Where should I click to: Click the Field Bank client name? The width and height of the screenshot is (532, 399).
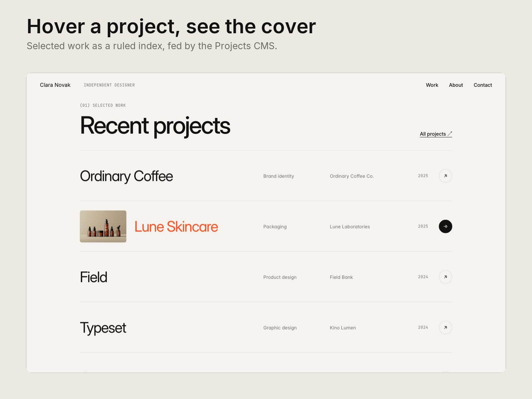pos(341,277)
